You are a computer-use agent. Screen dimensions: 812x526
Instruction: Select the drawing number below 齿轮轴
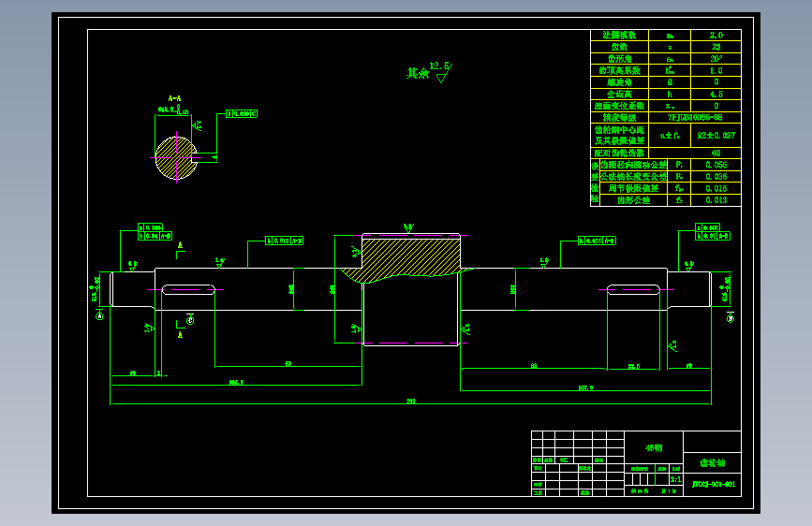point(714,485)
